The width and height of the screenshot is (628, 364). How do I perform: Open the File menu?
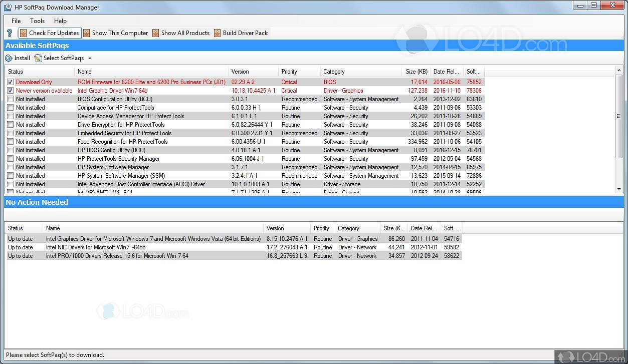(16, 21)
